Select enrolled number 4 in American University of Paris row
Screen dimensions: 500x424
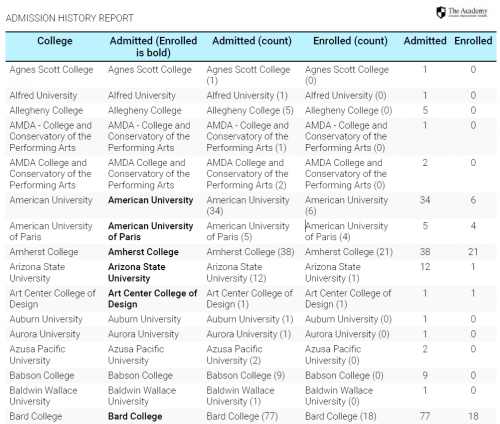click(473, 226)
